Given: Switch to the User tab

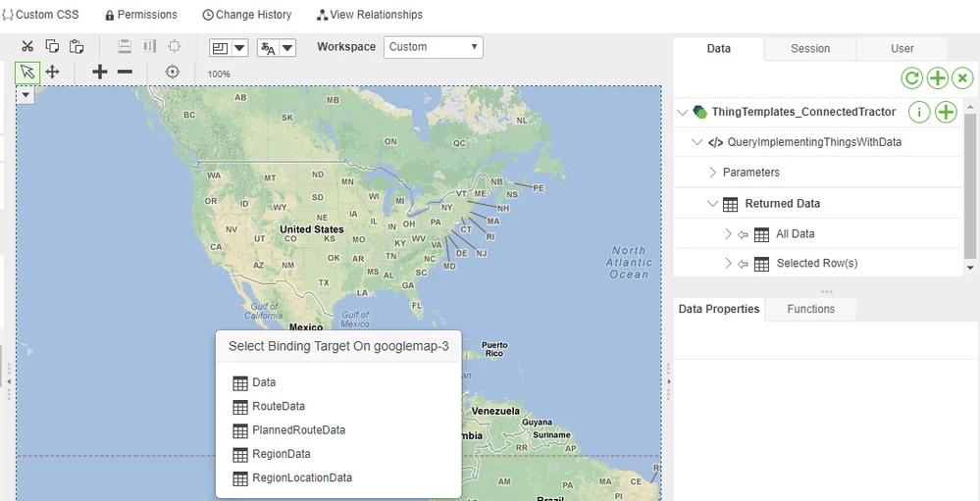Looking at the screenshot, I should [x=902, y=49].
